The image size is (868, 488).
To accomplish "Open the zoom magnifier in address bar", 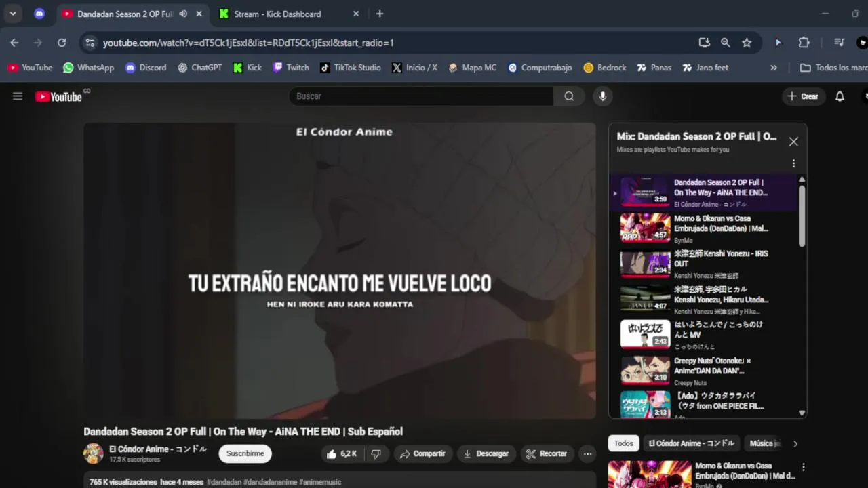I will tap(725, 43).
